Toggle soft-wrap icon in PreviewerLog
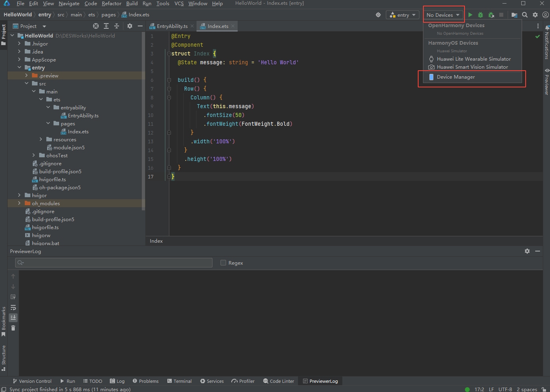The height and width of the screenshot is (392, 550). click(x=13, y=307)
